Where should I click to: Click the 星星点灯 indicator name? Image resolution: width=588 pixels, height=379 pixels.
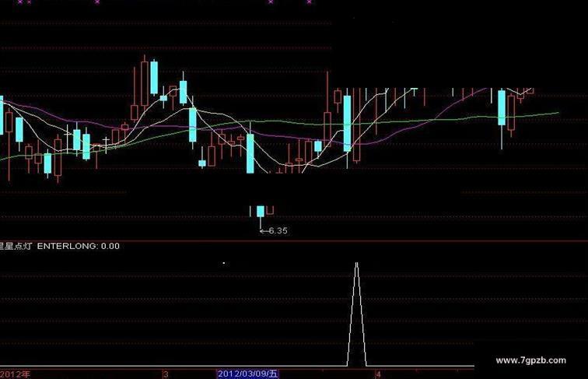16,246
